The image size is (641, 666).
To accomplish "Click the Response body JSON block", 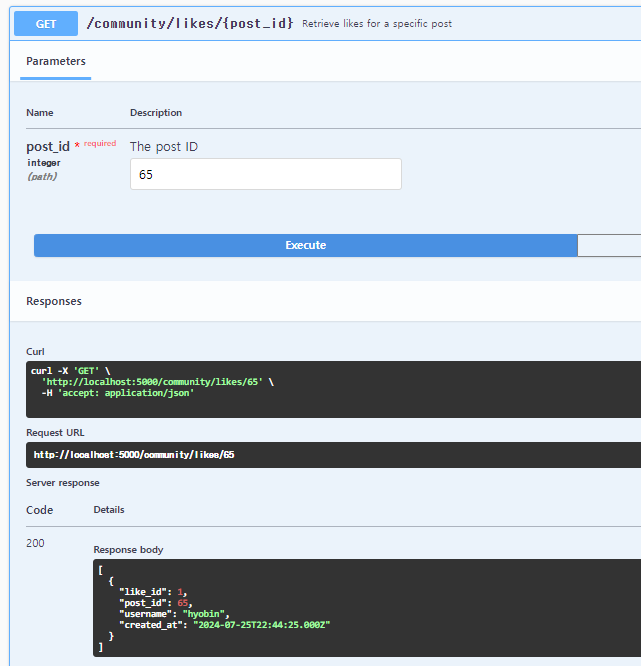I will pyautogui.click(x=367, y=608).
